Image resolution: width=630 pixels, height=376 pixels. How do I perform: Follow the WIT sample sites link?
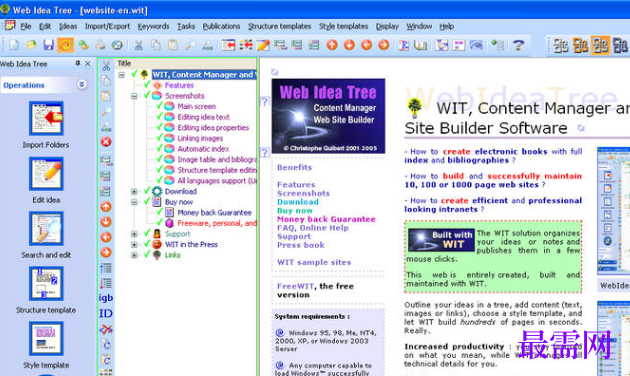point(314,262)
